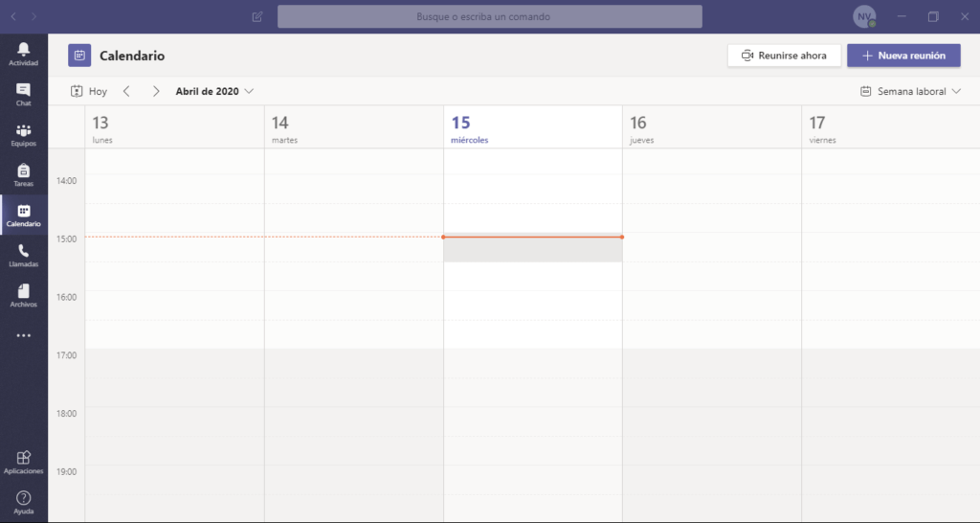Open Llamadas phone icon
The width and height of the screenshot is (980, 523).
point(23,255)
